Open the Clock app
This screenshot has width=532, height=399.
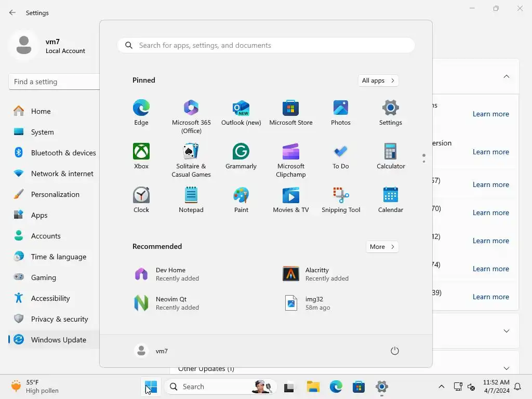pos(141,200)
